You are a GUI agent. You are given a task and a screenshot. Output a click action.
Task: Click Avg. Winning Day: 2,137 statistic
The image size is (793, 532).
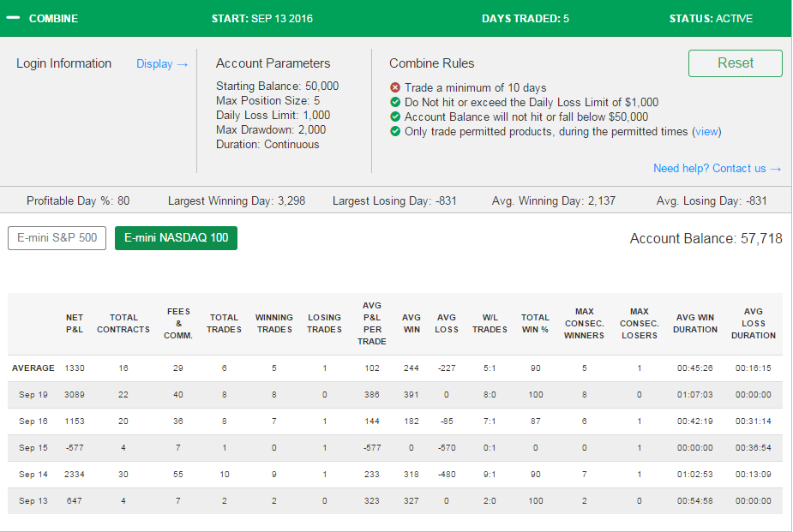tap(553, 201)
